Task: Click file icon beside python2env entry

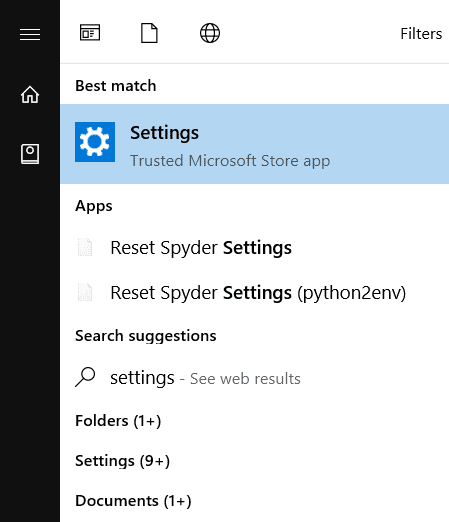Action: 85,292
